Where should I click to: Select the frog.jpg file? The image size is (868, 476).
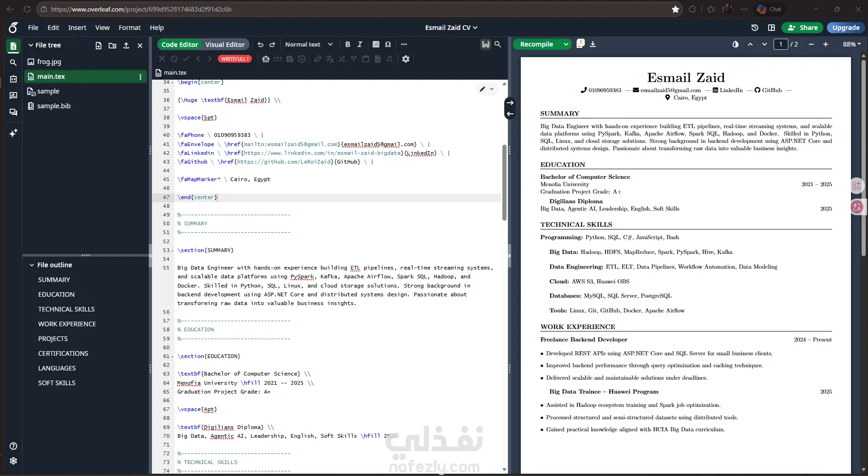[49, 62]
